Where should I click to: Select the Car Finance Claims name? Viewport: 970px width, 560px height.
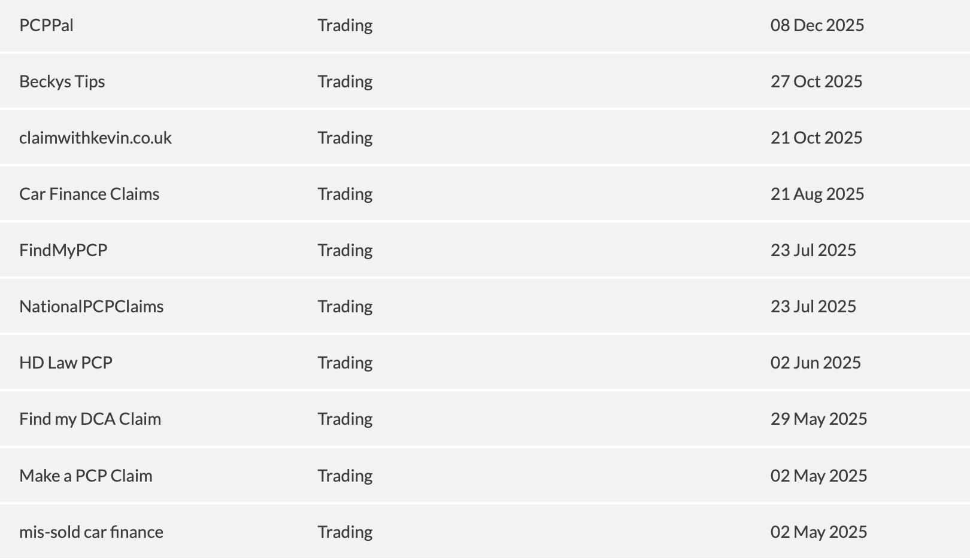click(x=89, y=194)
